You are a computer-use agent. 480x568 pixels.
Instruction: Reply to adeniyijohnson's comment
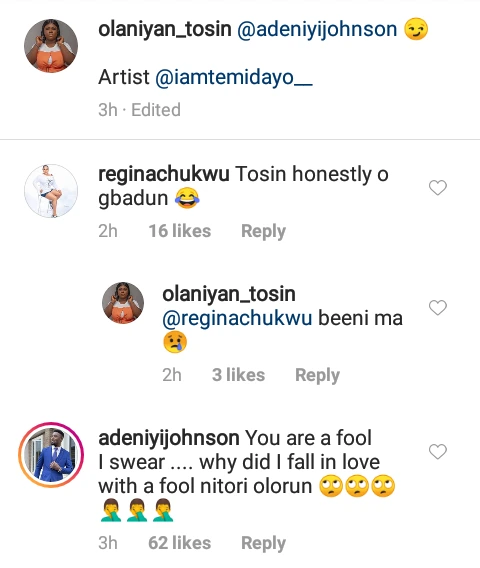pos(263,543)
